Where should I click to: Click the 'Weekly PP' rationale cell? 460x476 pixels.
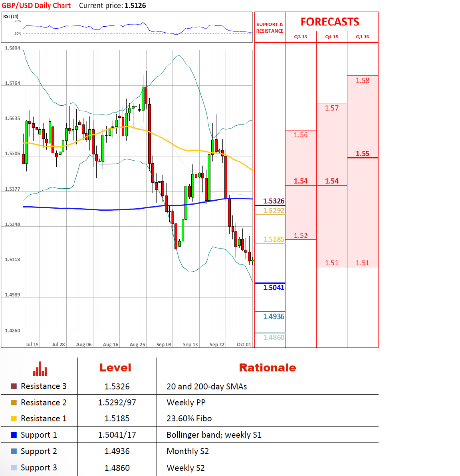(x=186, y=403)
